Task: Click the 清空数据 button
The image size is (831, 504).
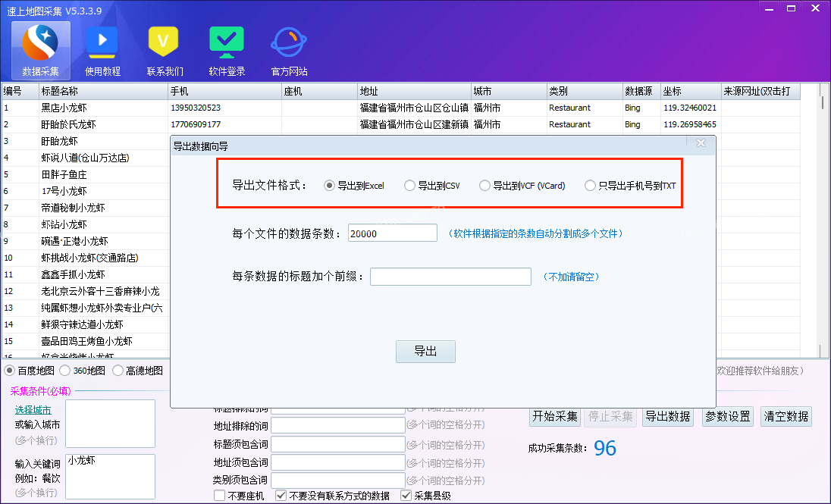Action: [786, 417]
